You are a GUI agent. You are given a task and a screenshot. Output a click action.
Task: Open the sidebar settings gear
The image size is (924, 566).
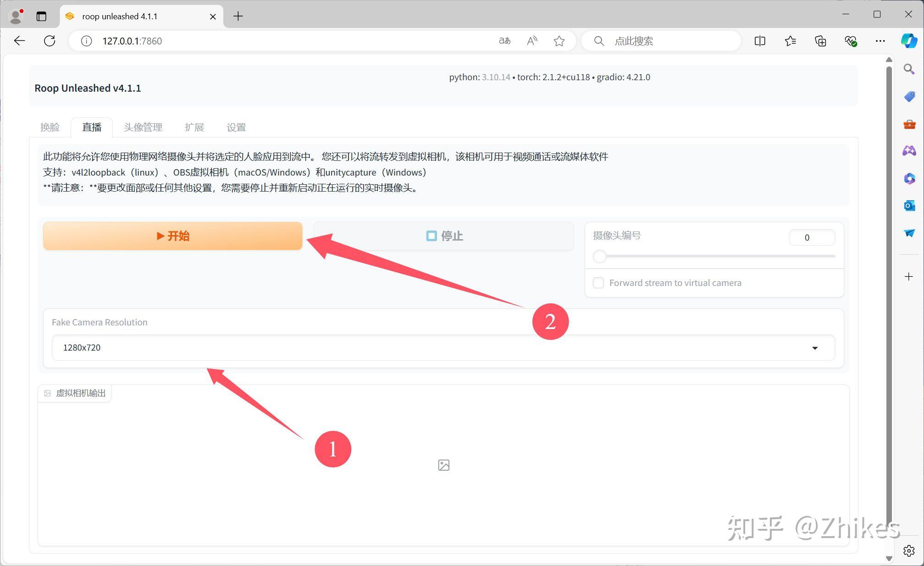(909, 550)
